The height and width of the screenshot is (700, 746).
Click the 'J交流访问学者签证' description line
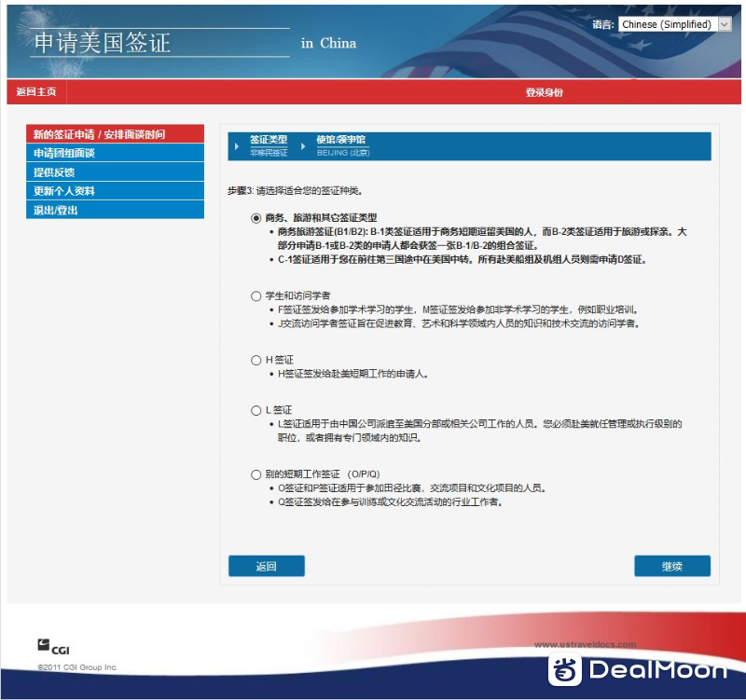459,323
